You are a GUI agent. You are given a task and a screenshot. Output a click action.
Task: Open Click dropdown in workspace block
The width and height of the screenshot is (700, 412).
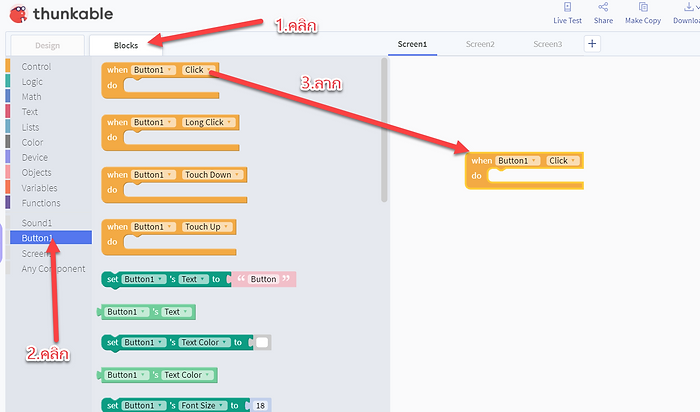tap(563, 161)
